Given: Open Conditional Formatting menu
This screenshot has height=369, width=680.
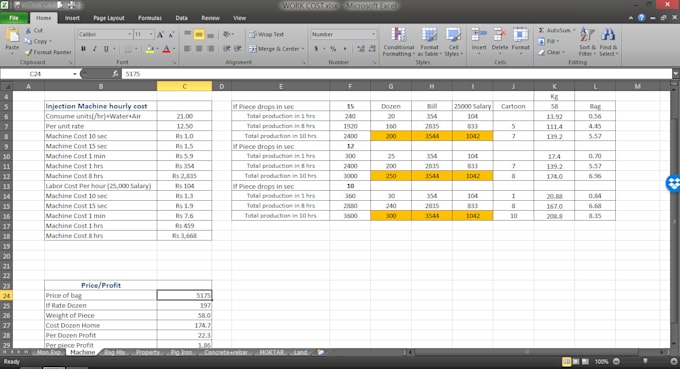Looking at the screenshot, I should tap(399, 42).
